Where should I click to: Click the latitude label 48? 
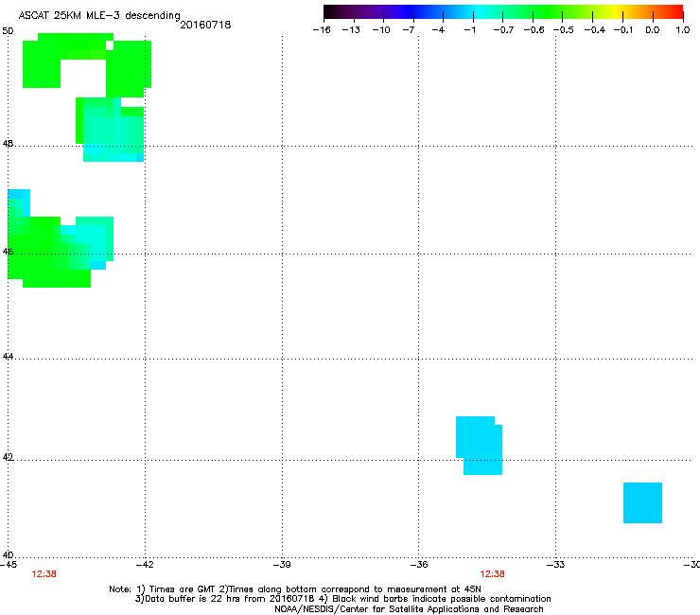[8, 144]
